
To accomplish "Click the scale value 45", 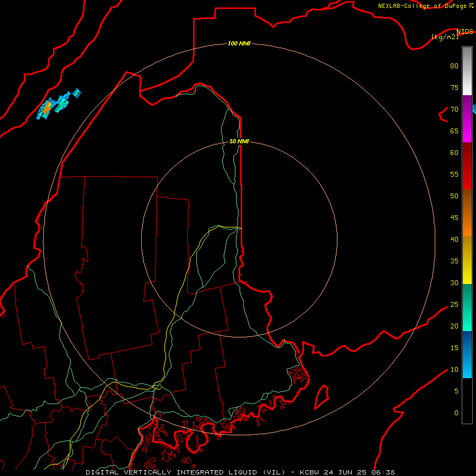I will click(454, 218).
